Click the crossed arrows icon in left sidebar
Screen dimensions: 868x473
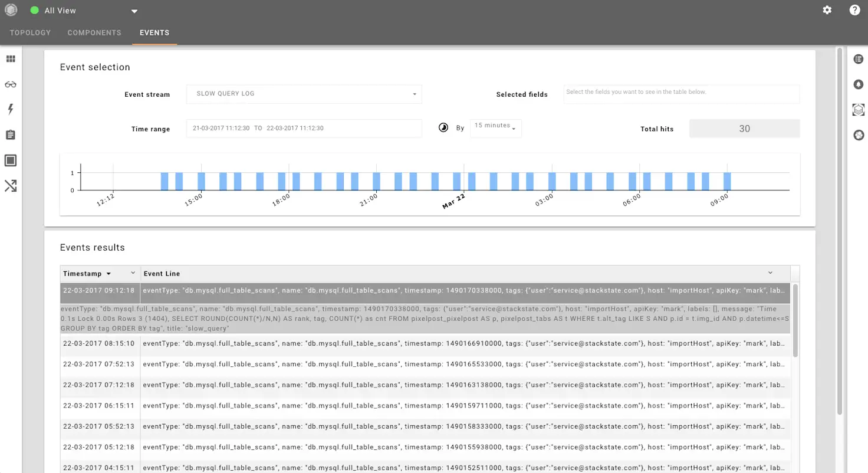11,186
